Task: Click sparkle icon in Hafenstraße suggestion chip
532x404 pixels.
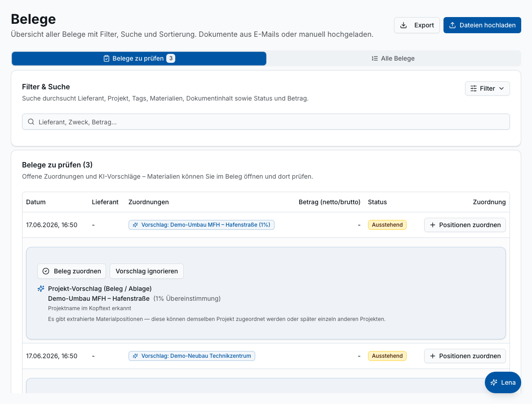Action: tap(135, 225)
